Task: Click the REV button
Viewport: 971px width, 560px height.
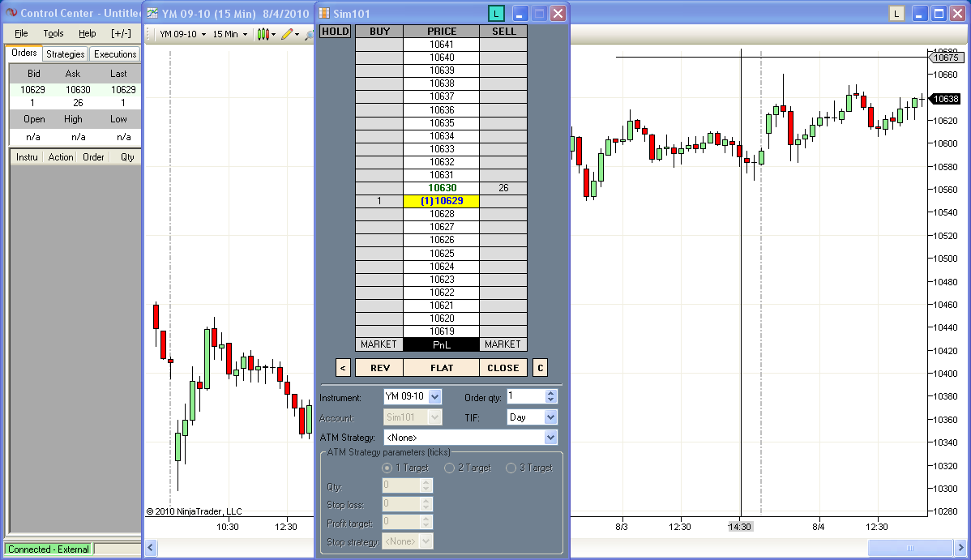Action: click(x=380, y=368)
